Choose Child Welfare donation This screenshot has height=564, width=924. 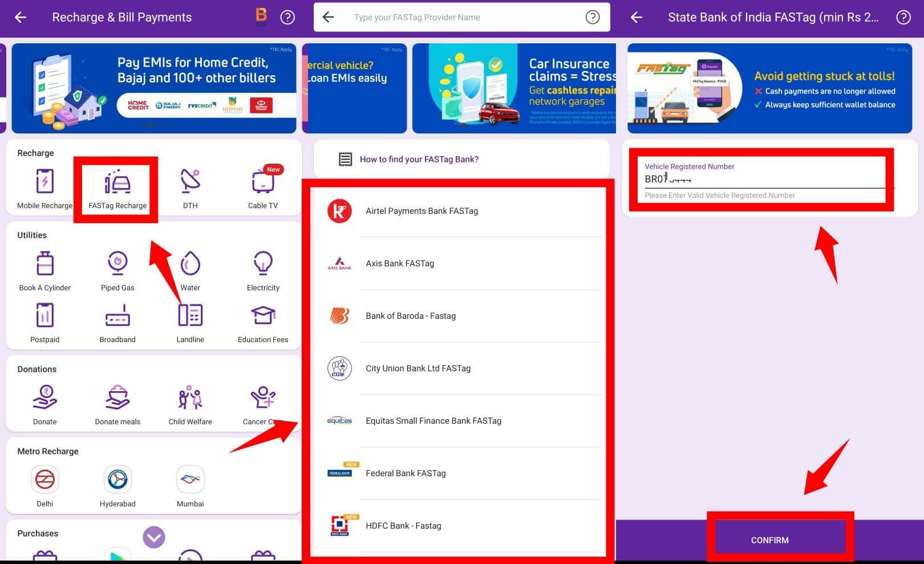coord(191,405)
